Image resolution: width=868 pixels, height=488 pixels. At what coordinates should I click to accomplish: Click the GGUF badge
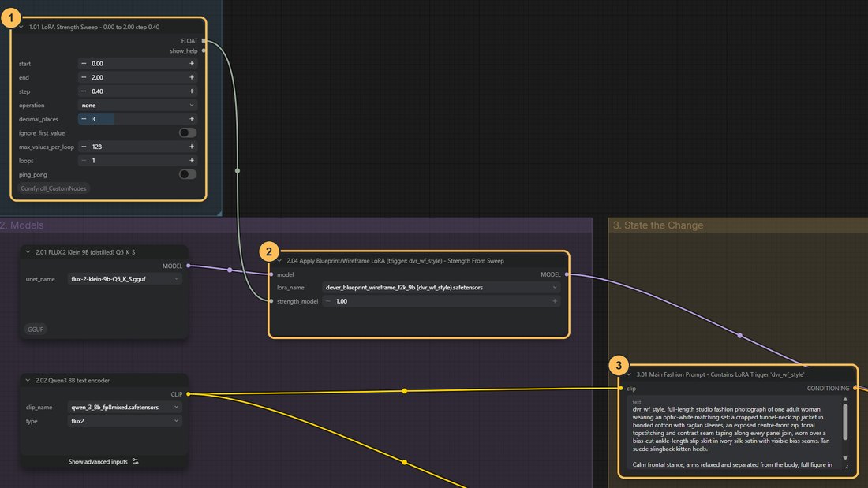[36, 330]
